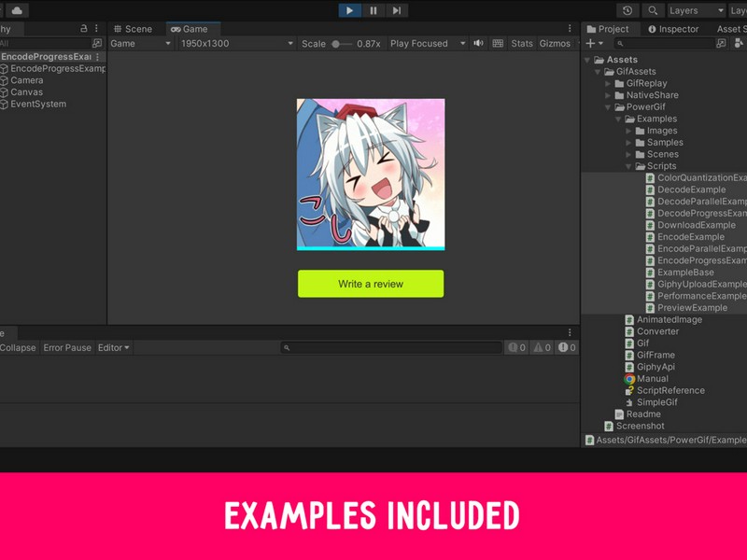Click the Project panel search field
747x560 pixels.
(665, 43)
